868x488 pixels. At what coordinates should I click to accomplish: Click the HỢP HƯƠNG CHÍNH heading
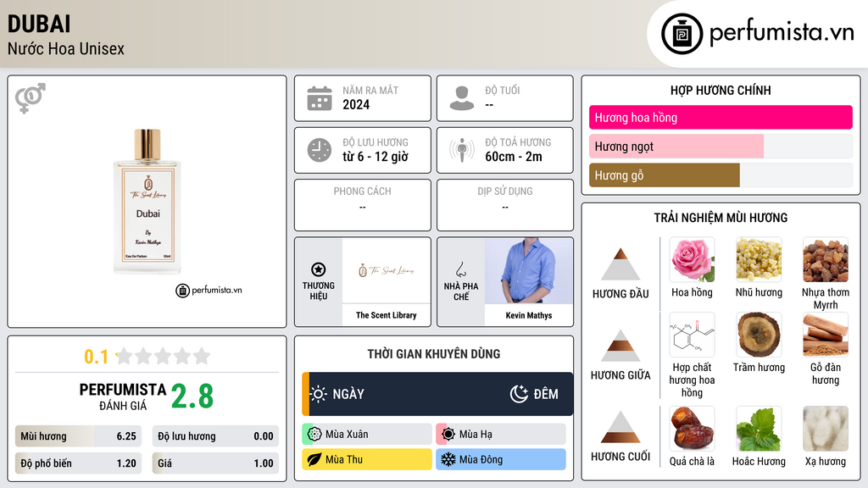click(721, 90)
